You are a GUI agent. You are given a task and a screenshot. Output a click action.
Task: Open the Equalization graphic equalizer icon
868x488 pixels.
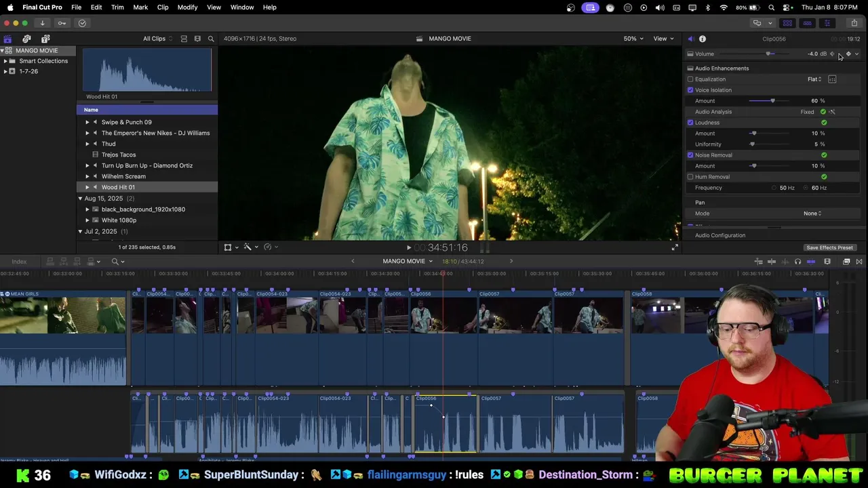[x=832, y=79]
